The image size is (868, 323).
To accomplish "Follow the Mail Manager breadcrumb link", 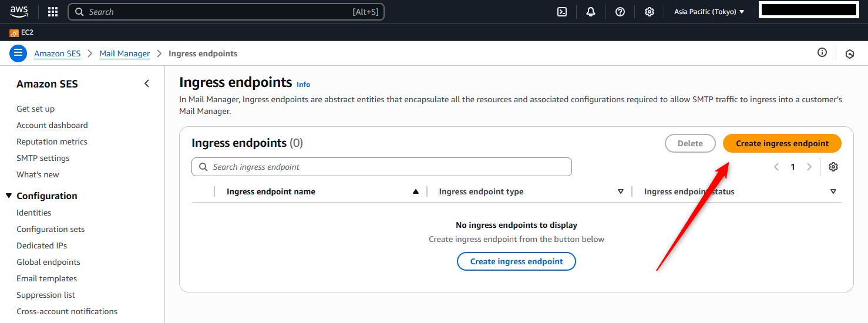I will click(x=125, y=53).
